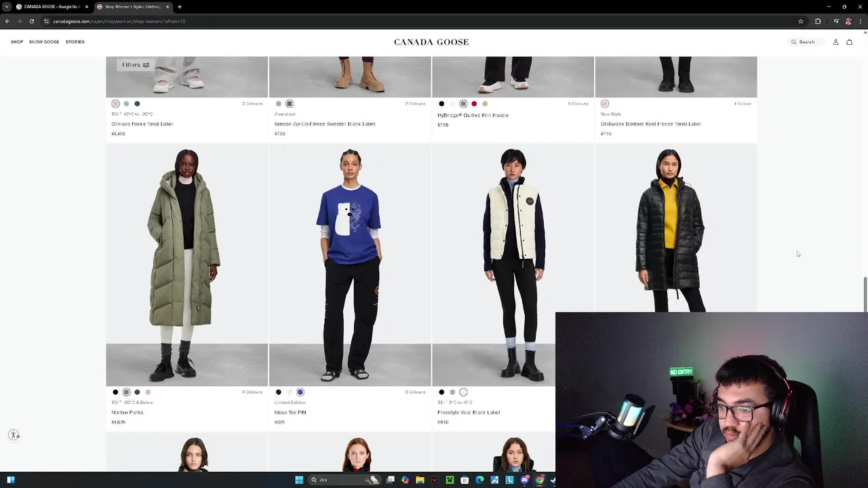Select red swatch for HyBridge Hoodie
868x488 pixels.
tap(474, 104)
